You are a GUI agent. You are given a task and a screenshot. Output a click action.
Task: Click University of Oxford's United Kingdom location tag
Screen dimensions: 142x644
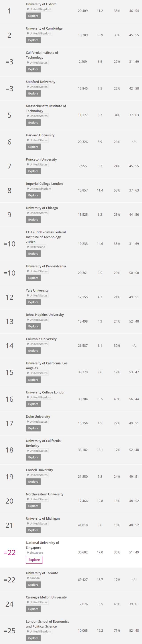[x=39, y=9]
